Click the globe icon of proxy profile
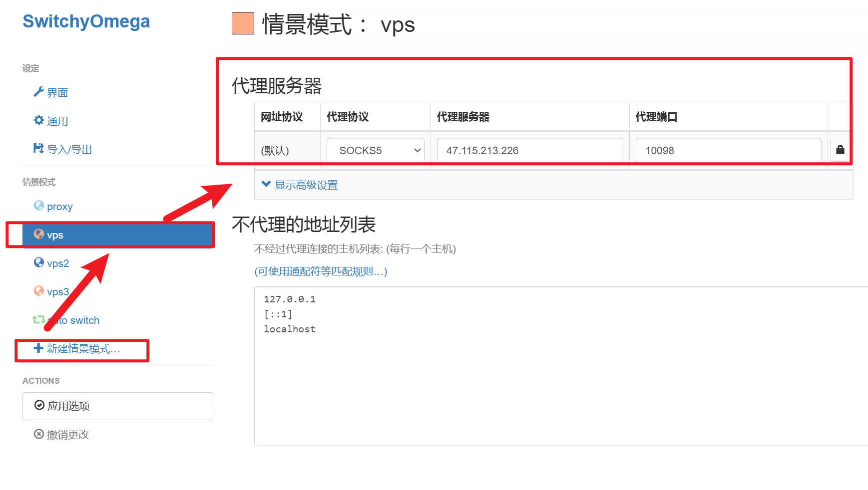Viewport: 868px width, 490px height. 38,206
